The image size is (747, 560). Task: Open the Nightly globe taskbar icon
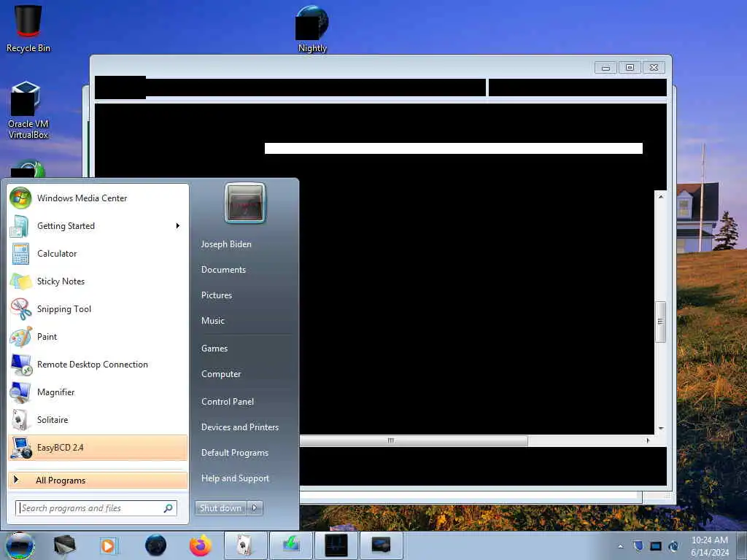[156, 545]
